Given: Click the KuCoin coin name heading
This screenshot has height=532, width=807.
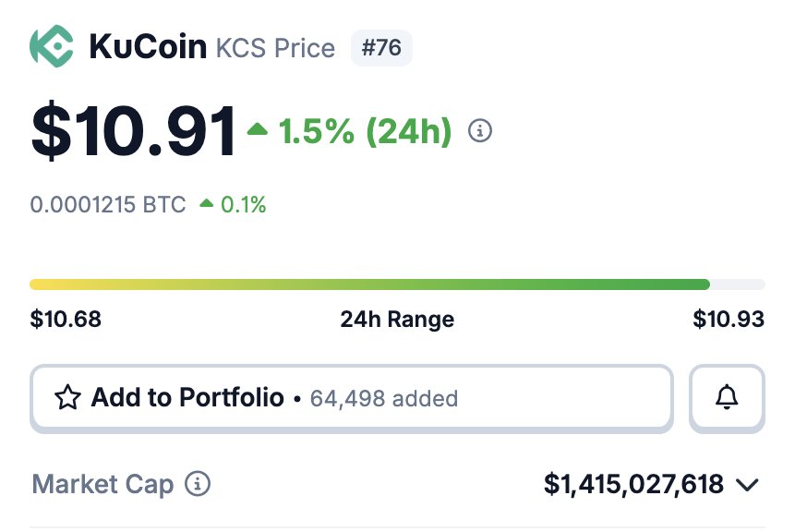Looking at the screenshot, I should coord(148,47).
